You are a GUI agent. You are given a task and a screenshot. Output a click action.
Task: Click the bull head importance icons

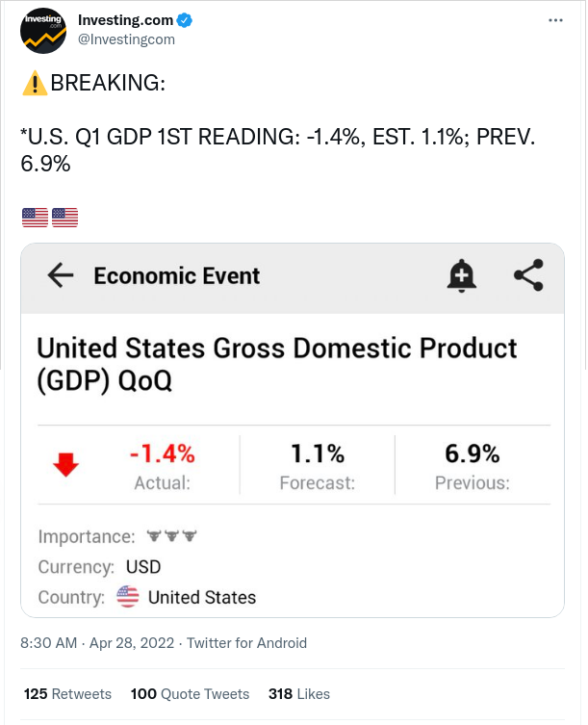[x=171, y=536]
